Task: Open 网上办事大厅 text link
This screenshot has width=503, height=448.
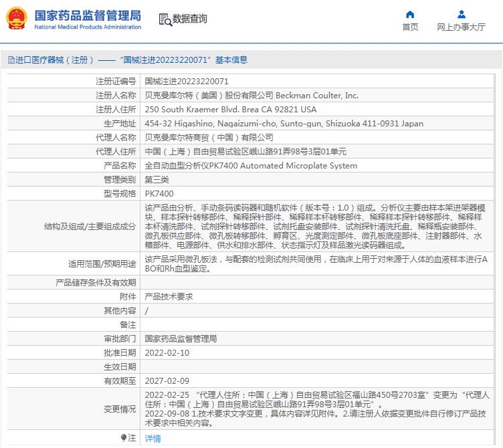Action: [x=461, y=27]
